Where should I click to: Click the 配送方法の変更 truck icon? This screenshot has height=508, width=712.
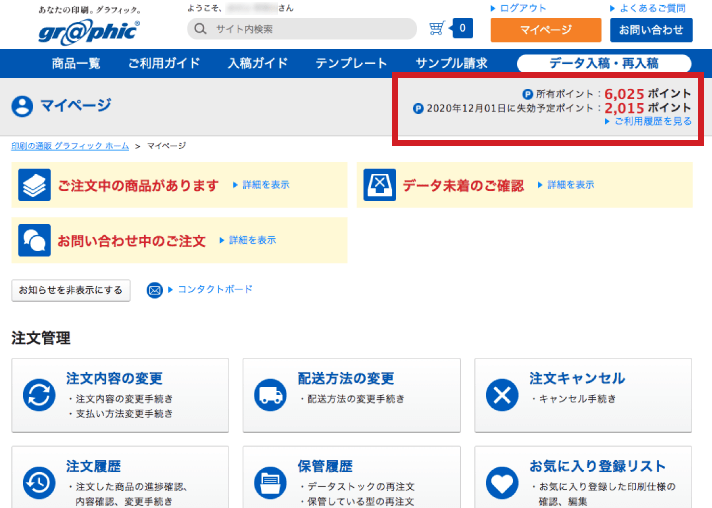coord(271,394)
